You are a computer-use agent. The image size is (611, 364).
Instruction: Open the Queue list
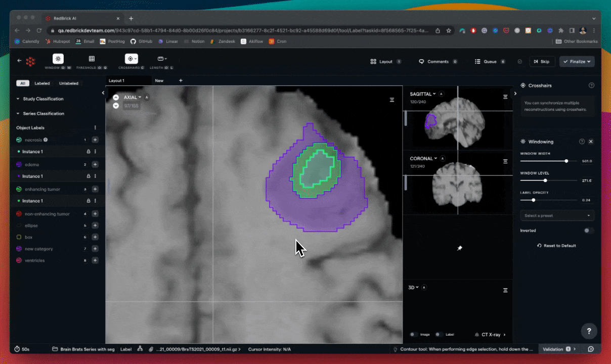tap(490, 62)
